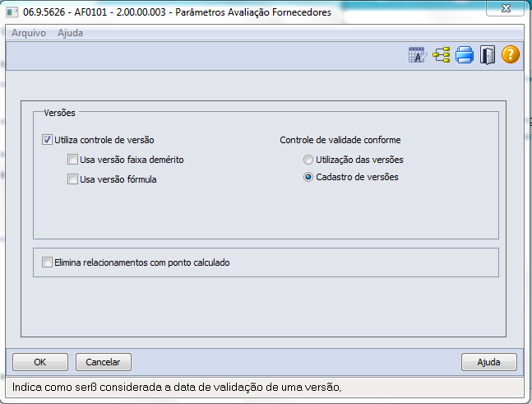Click the Controle de validade conforme label
532x404 pixels.
click(x=340, y=140)
